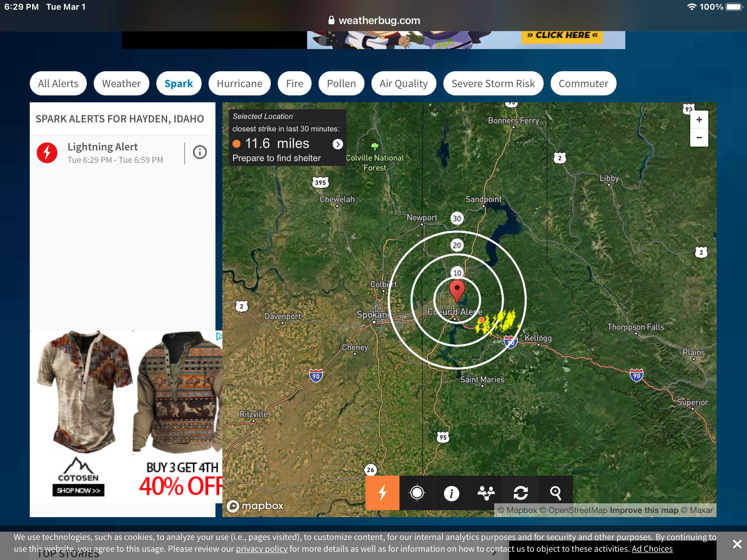Click the Spokane map label
This screenshot has width=747, height=560.
[x=374, y=315]
